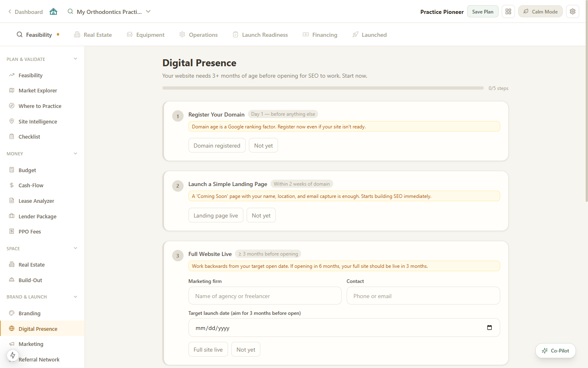The height and width of the screenshot is (368, 588).
Task: Click 'Day 1 — before anything else' badge
Action: 283,114
